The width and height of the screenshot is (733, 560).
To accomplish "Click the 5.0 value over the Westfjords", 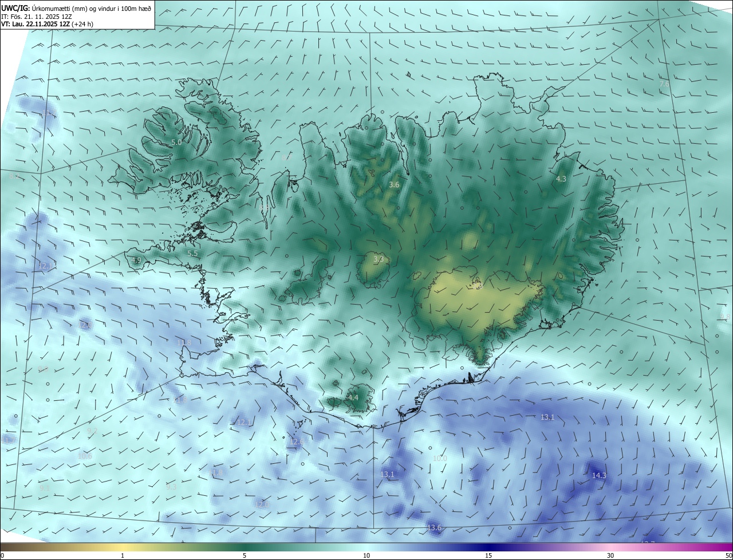I will 176,142.
